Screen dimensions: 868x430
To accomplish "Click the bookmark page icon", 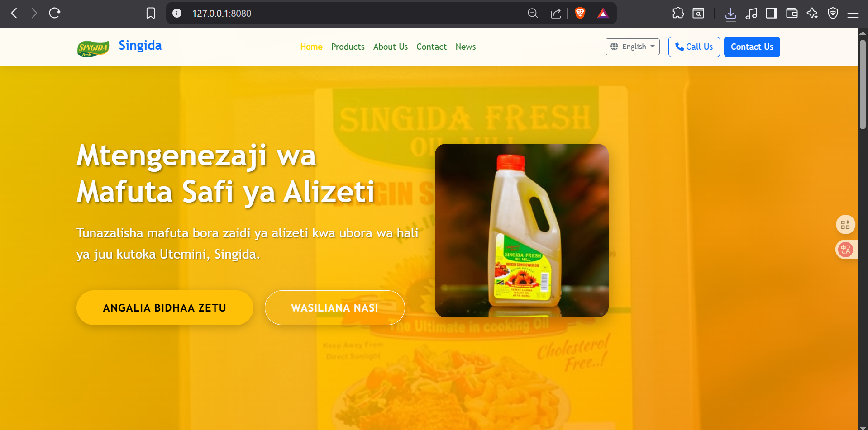I will 151,13.
